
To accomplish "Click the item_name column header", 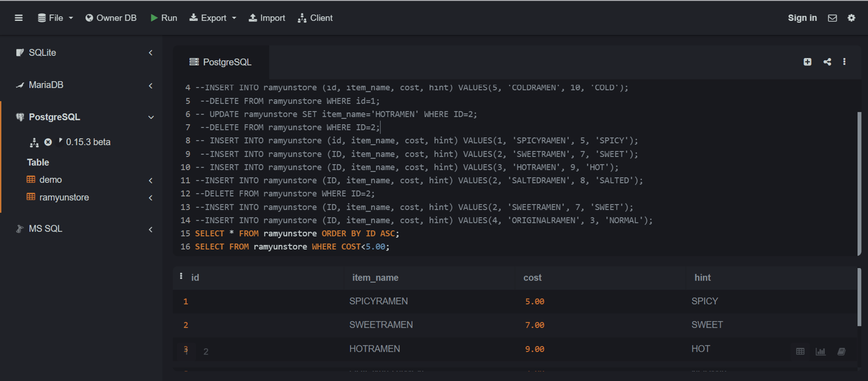I will pyautogui.click(x=375, y=278).
